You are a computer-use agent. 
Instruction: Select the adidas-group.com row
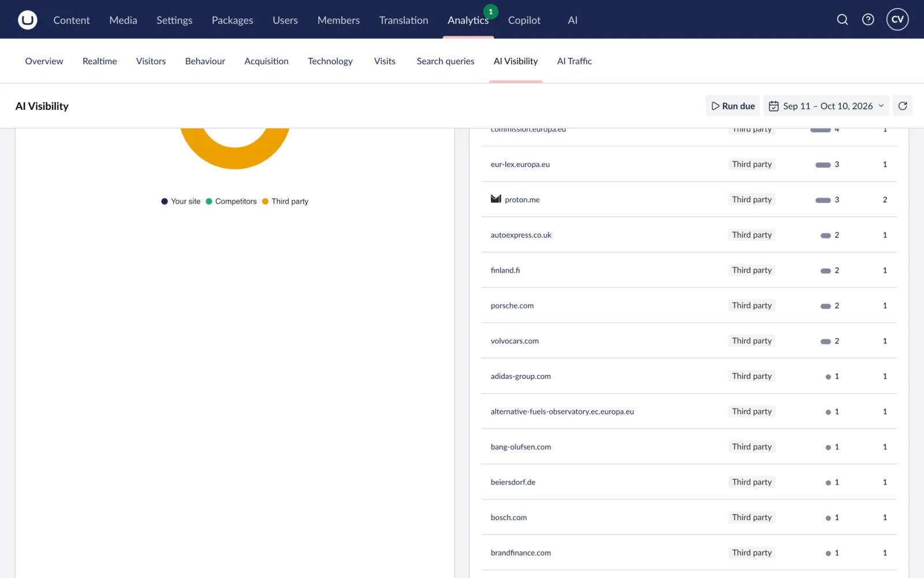(688, 376)
